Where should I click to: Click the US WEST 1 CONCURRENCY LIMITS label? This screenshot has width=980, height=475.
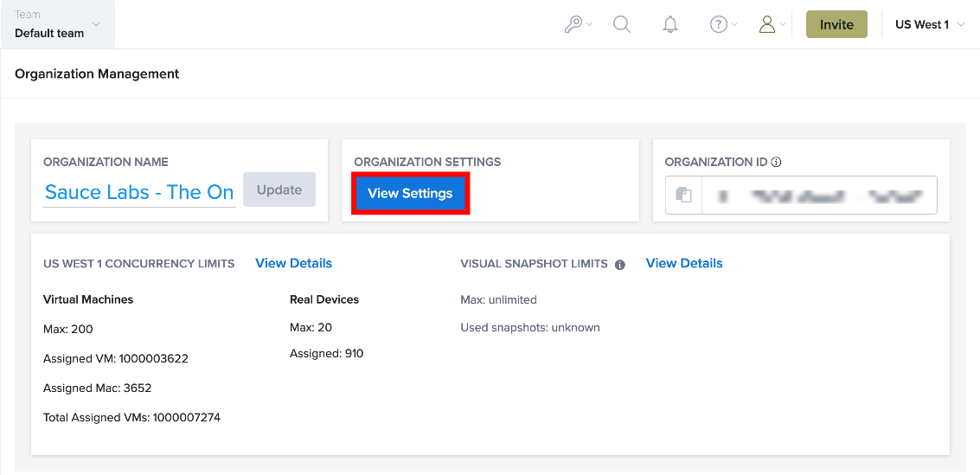tap(138, 264)
